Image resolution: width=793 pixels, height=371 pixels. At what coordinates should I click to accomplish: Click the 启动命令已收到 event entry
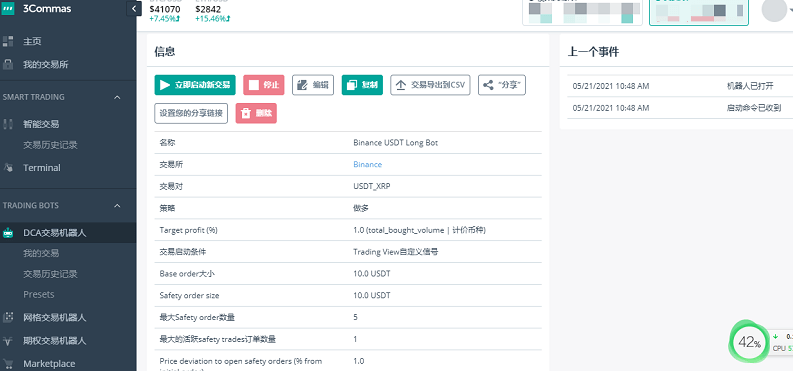pos(754,108)
